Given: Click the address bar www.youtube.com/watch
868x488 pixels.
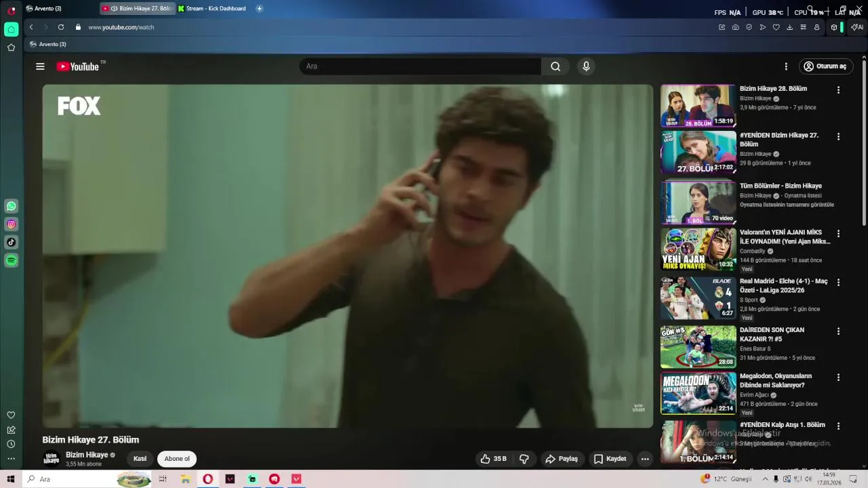Looking at the screenshot, I should coord(121,27).
